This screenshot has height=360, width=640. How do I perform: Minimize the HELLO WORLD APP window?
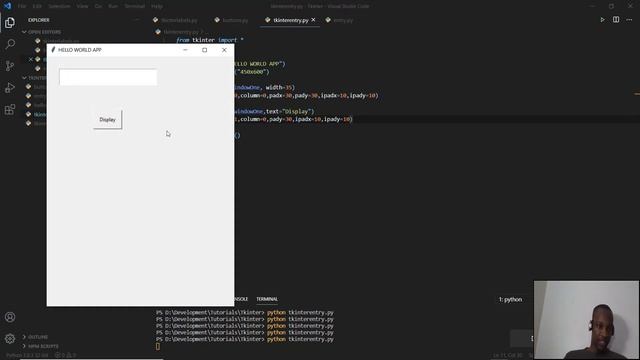point(185,50)
